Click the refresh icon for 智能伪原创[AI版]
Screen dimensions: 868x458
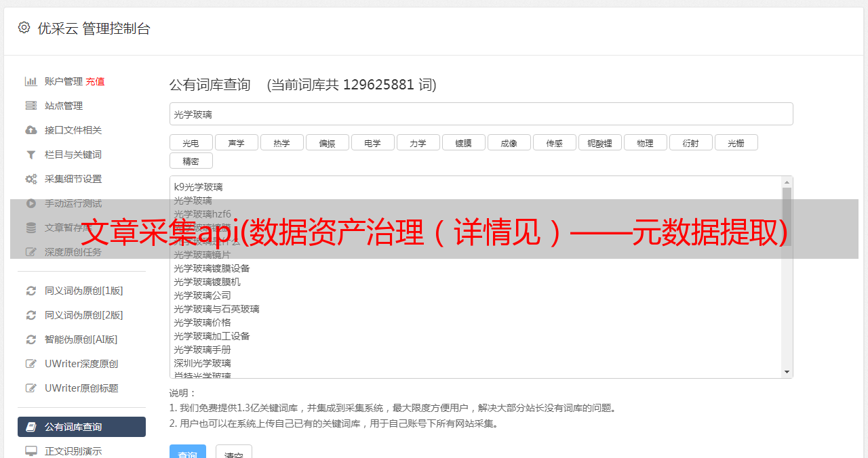31,339
